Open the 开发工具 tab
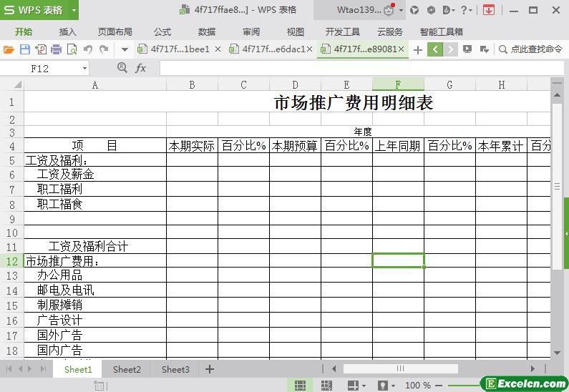The width and height of the screenshot is (569, 392). tap(343, 32)
